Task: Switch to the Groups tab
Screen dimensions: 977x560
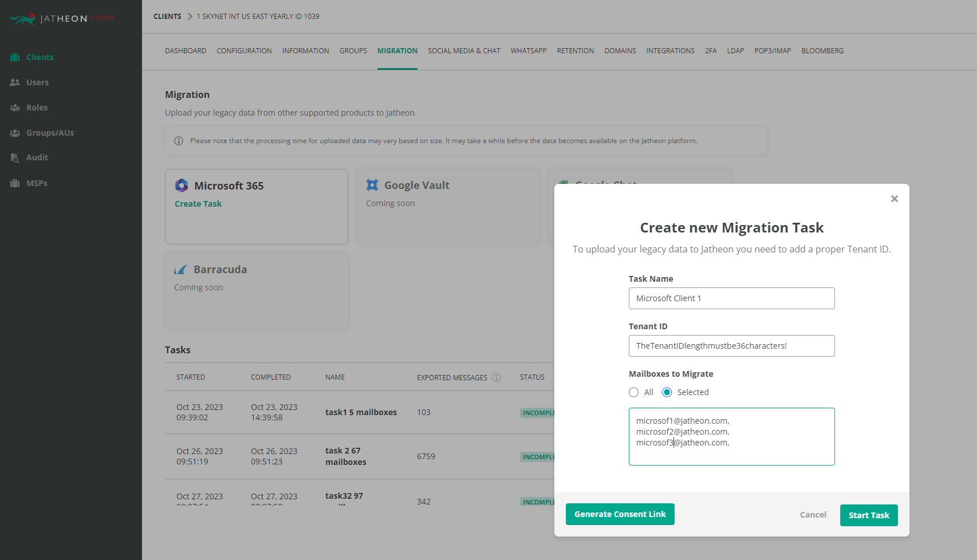Action: 353,51
